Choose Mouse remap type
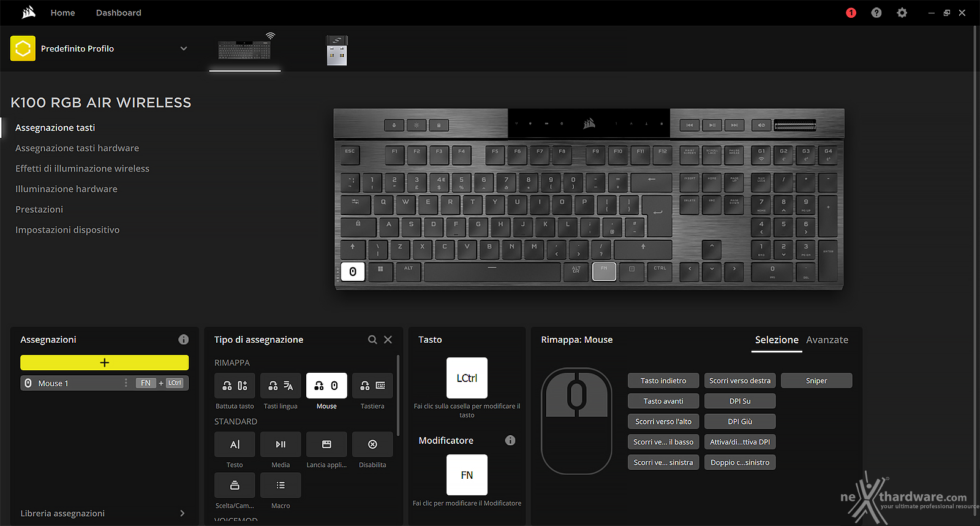 click(326, 386)
